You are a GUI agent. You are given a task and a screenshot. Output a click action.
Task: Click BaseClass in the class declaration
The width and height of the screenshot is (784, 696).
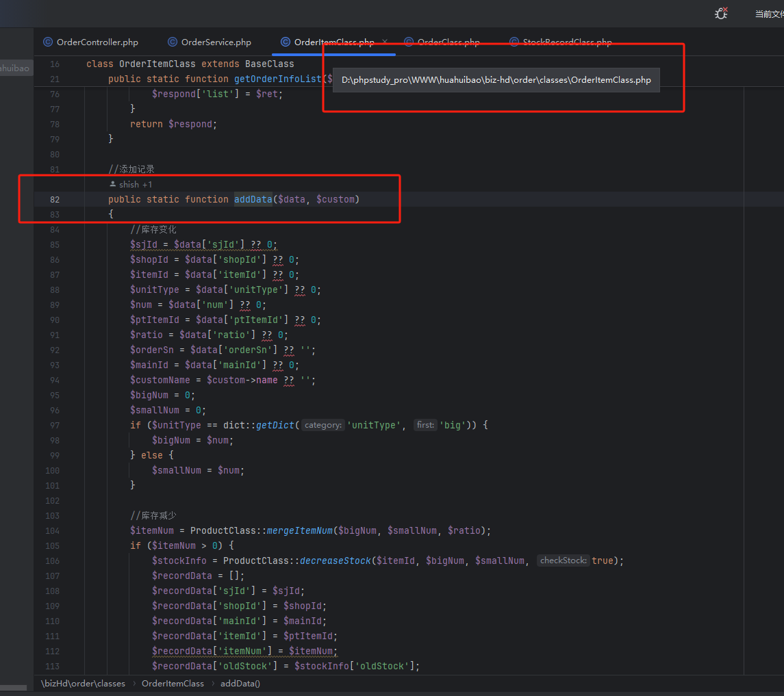click(x=270, y=64)
